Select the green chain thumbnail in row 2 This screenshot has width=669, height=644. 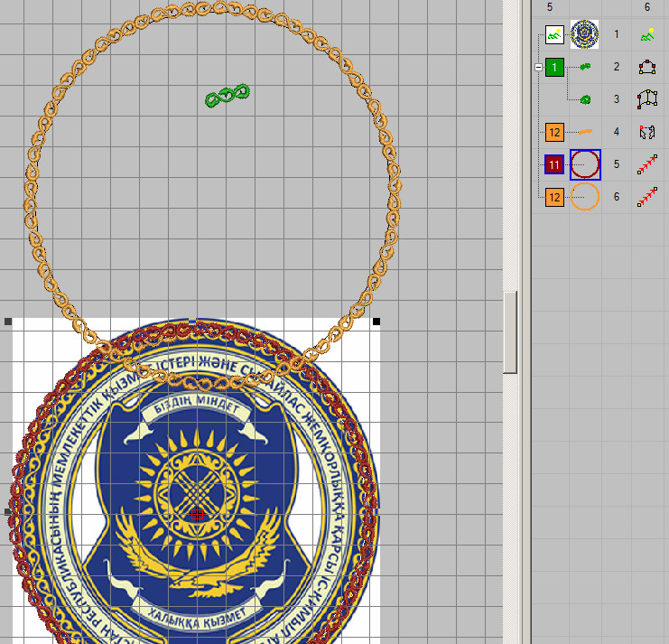(x=585, y=67)
